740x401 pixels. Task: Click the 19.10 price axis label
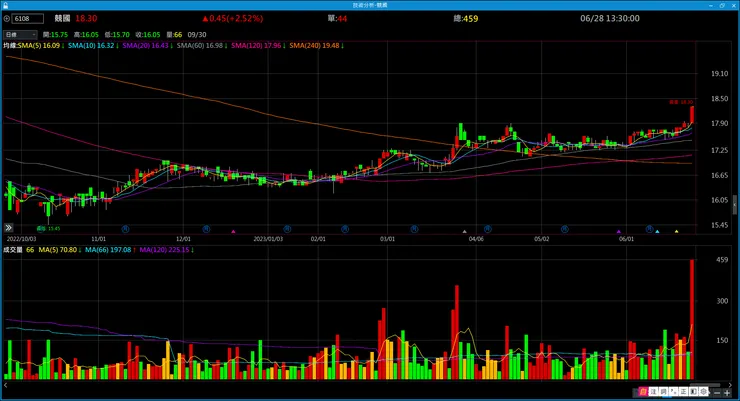pos(719,74)
